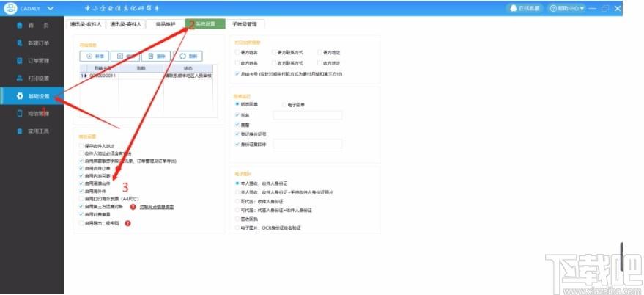Click the 刷新 refresh button
Viewport: 644px width, 295px height.
pos(188,56)
